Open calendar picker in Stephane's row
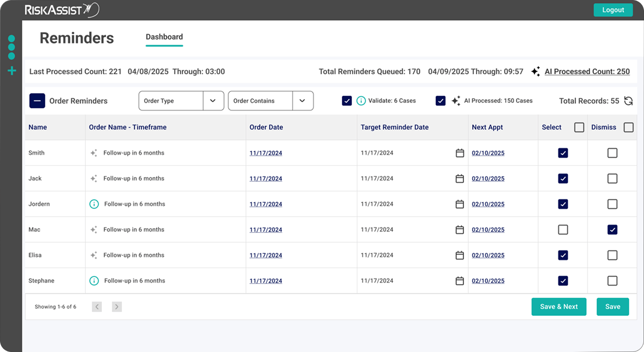The image size is (644, 352). 459,281
